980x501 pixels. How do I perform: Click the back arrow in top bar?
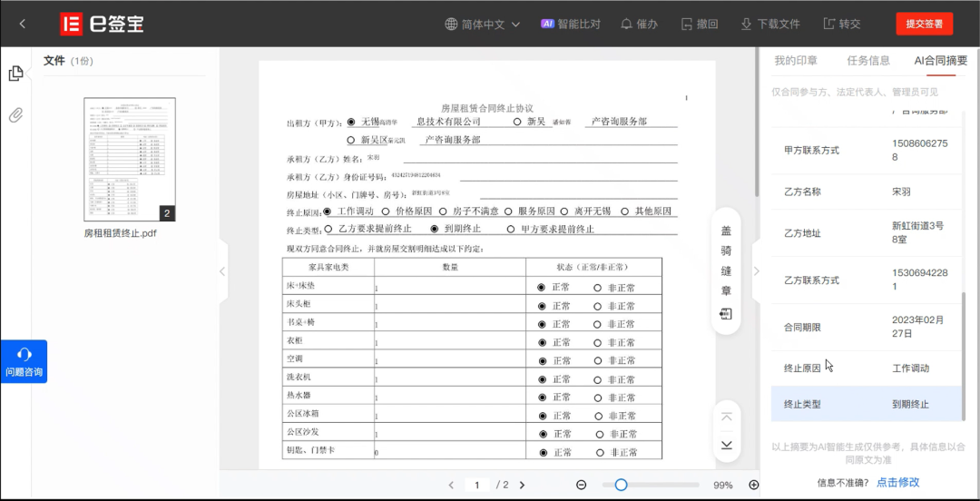tap(23, 24)
